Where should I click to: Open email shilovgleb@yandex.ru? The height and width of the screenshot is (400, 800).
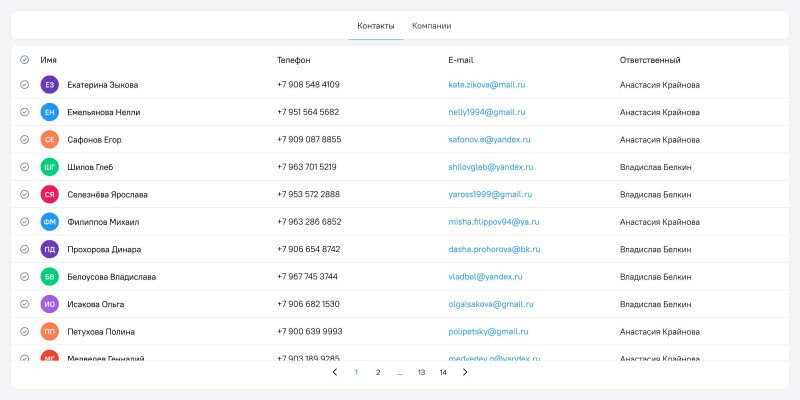point(491,167)
